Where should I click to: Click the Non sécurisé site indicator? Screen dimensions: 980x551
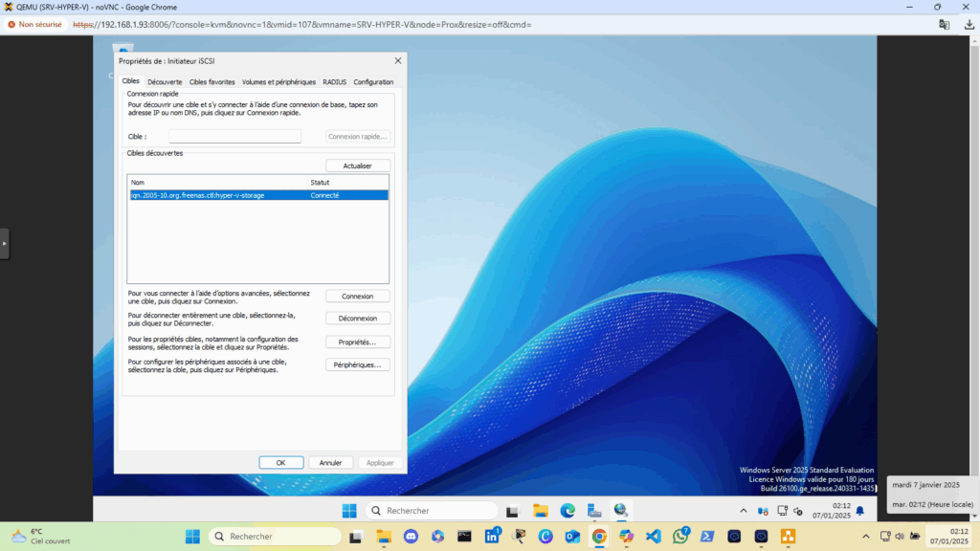35,24
